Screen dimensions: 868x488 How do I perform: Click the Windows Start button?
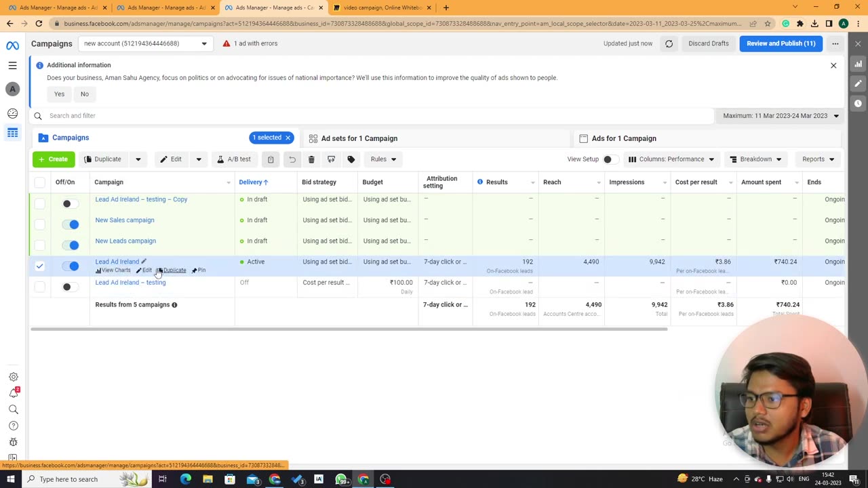coord(10,479)
